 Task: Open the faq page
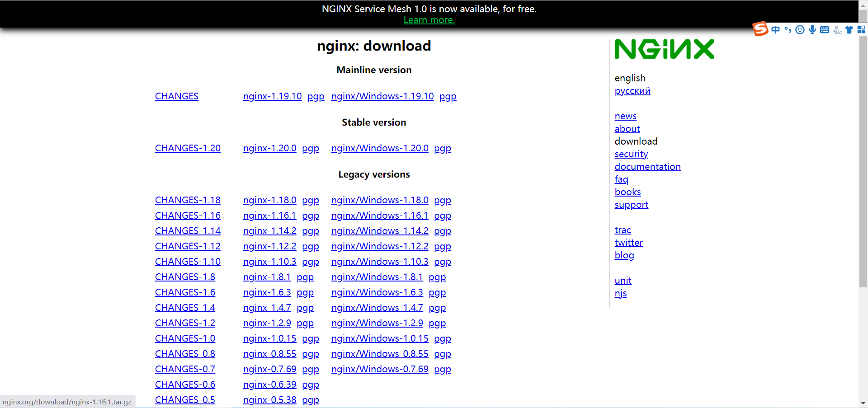(621, 179)
